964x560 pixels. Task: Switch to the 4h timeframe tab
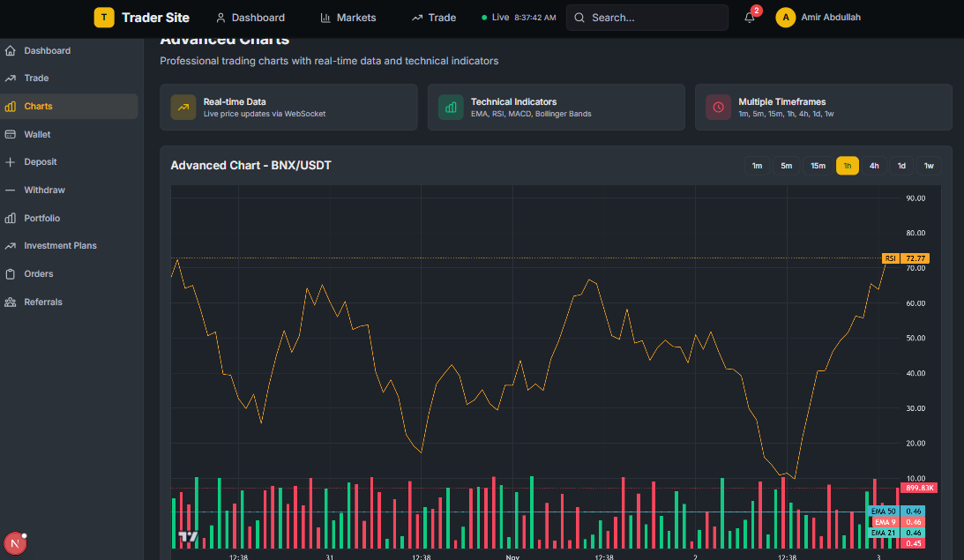(x=874, y=165)
